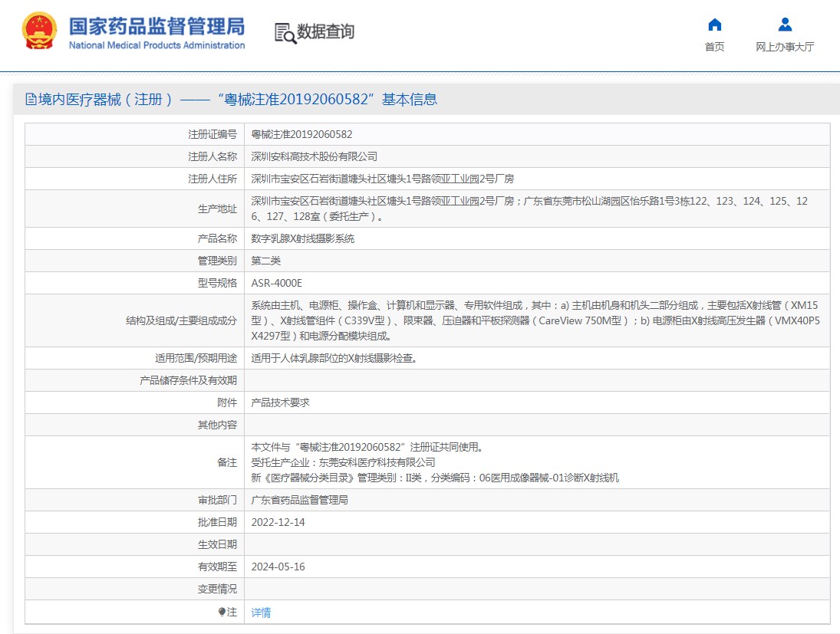Select registrant name 深圳安科高技术股份有限公司
Image resolution: width=840 pixels, height=634 pixels.
(x=315, y=156)
